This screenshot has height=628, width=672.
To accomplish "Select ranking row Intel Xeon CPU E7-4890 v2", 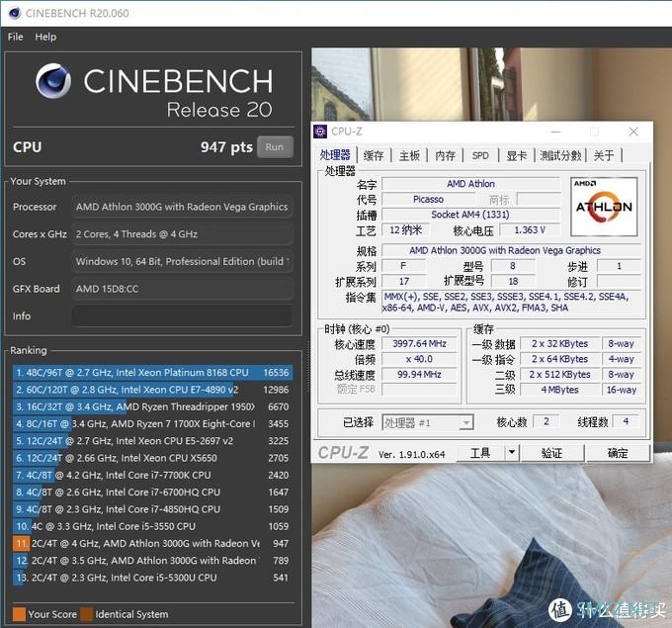I will [x=152, y=390].
